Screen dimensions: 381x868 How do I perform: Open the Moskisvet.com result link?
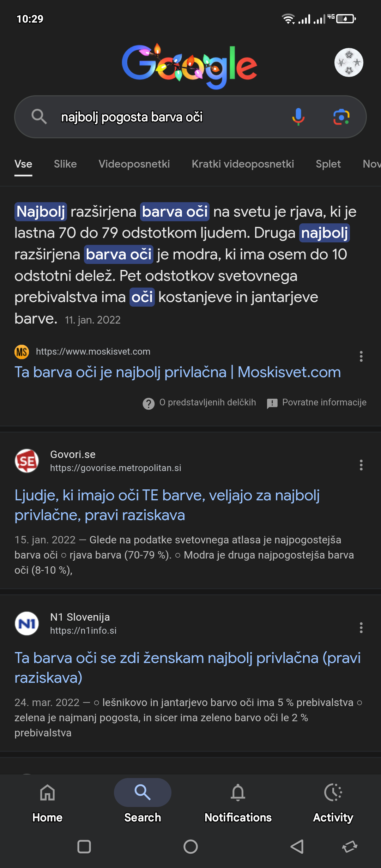177,372
